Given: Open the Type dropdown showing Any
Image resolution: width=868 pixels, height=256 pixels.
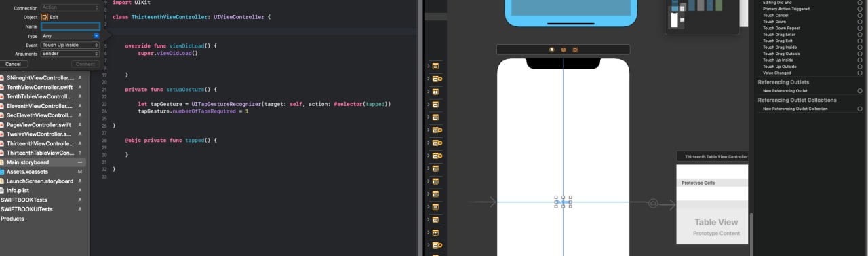Looking at the screenshot, I should click(x=71, y=36).
